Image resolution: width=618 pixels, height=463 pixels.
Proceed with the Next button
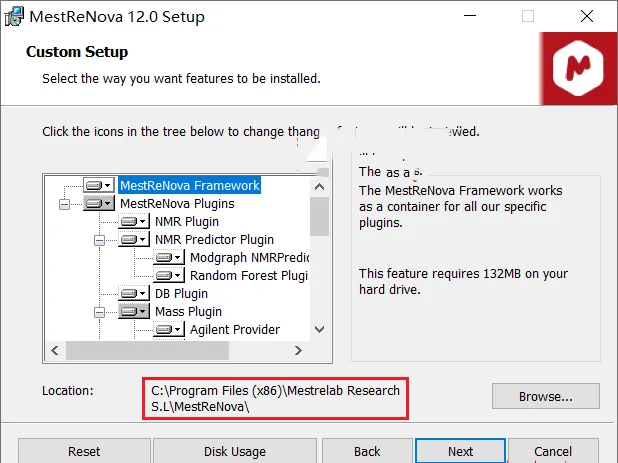(x=460, y=451)
